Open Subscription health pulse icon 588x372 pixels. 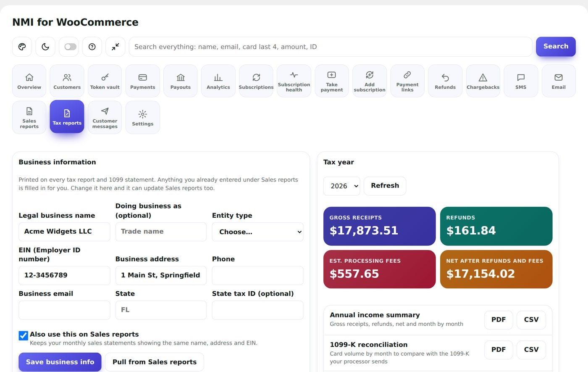[294, 81]
